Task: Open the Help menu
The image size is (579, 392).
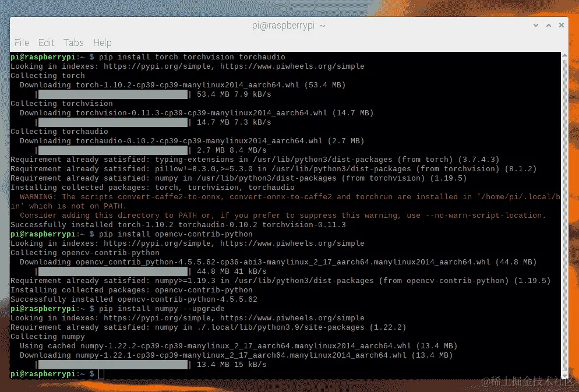Action: tap(103, 43)
